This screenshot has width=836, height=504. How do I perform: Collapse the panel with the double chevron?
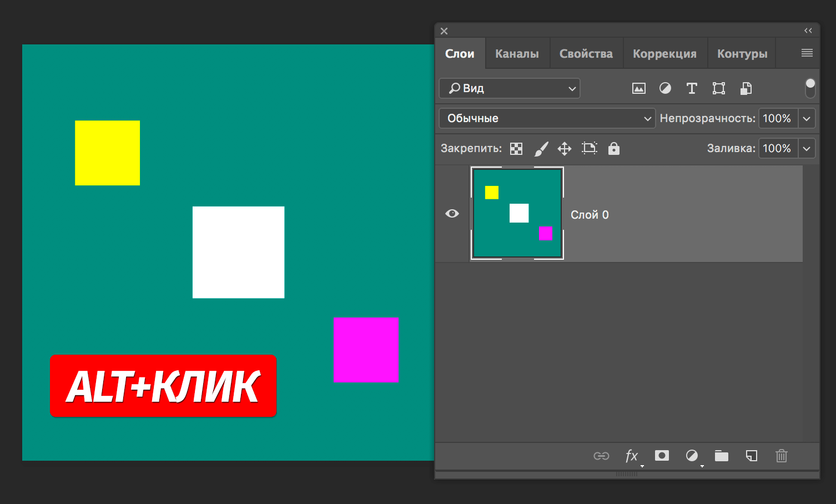pyautogui.click(x=809, y=31)
